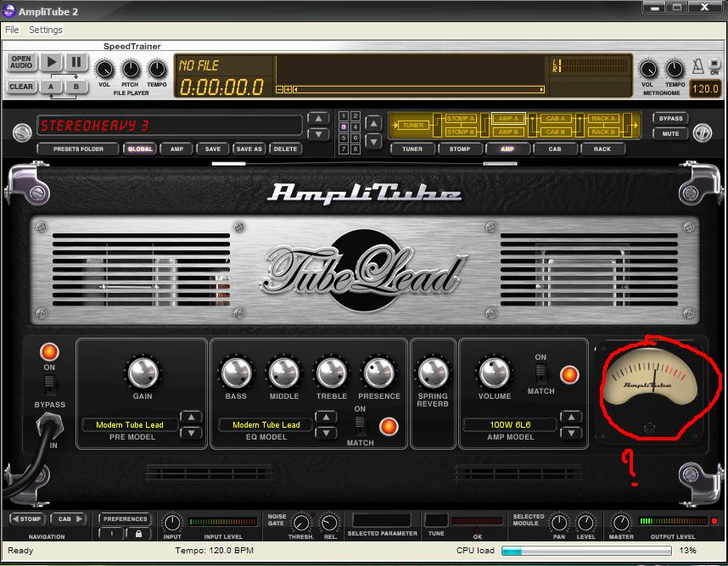Click the Master volume knob

(621, 523)
